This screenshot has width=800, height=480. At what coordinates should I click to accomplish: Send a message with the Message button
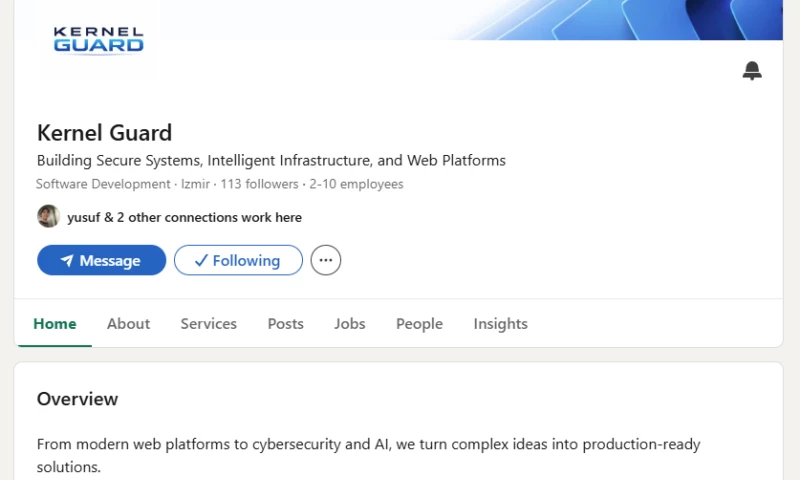(102, 260)
